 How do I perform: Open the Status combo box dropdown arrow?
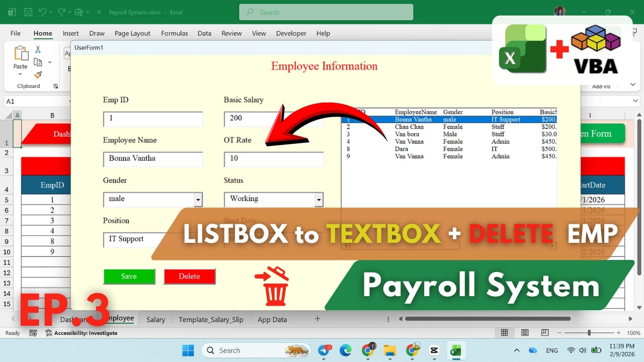(319, 200)
